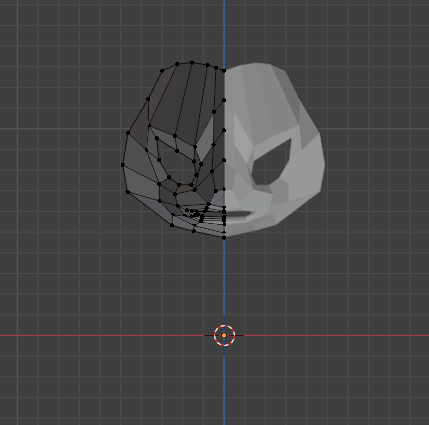Select the chin vertex at the bottom of the mirror seam
Viewport: 429px width, 425px height.
[x=224, y=238]
